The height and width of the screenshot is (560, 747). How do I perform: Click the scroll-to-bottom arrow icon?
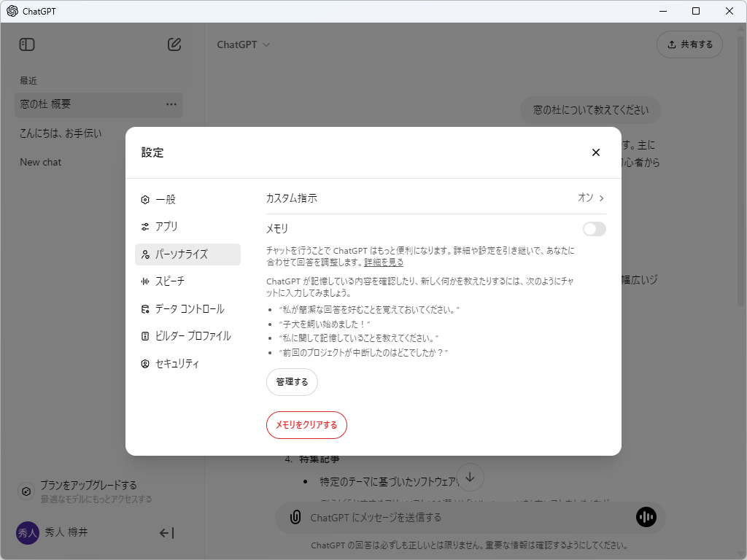point(470,477)
